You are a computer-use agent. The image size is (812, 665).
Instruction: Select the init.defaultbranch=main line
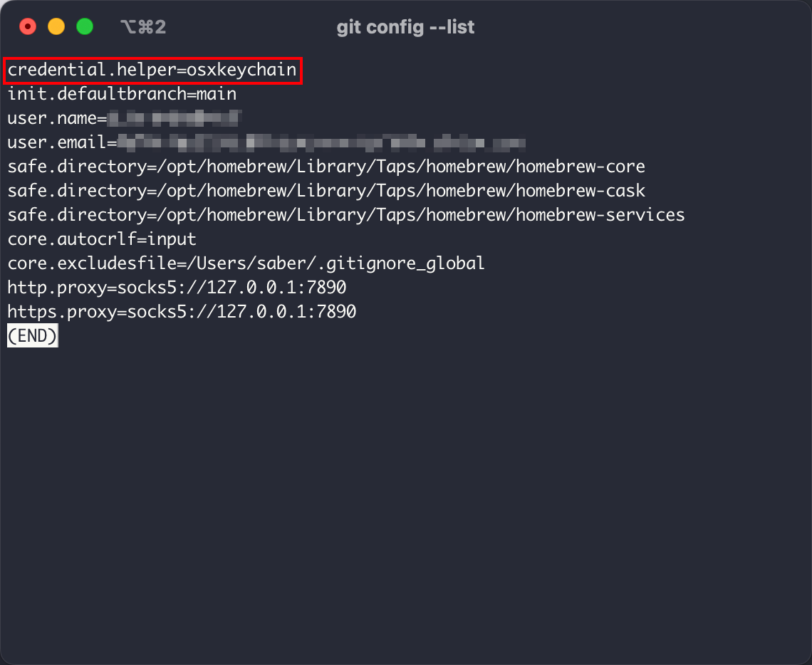coord(121,94)
